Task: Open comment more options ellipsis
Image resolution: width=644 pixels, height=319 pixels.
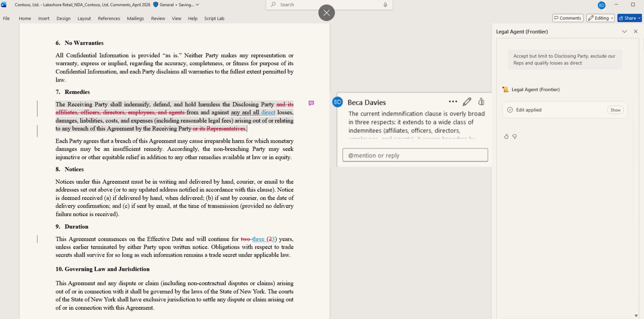Action: click(453, 101)
